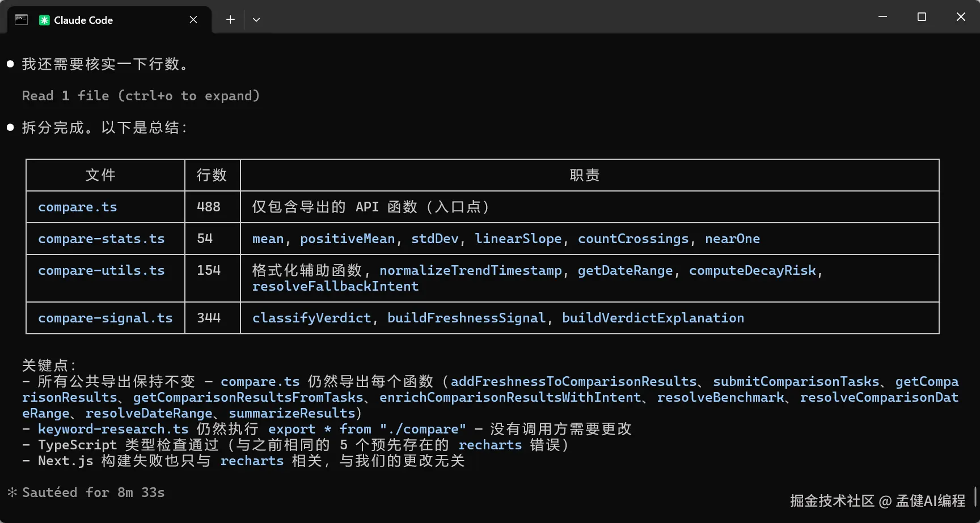Click the compare.ts file name in table
The height and width of the screenshot is (523, 980).
(x=78, y=207)
